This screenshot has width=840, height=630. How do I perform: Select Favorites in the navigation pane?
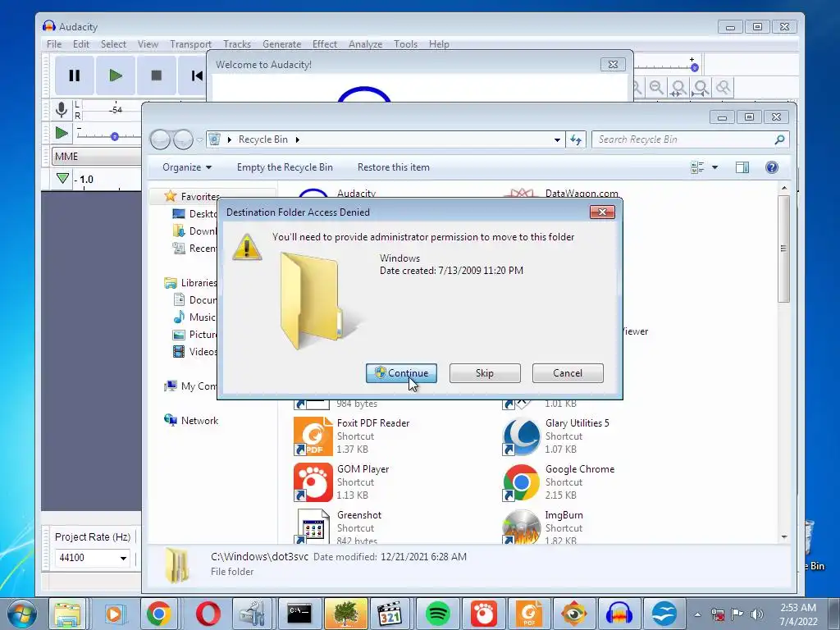pos(199,196)
